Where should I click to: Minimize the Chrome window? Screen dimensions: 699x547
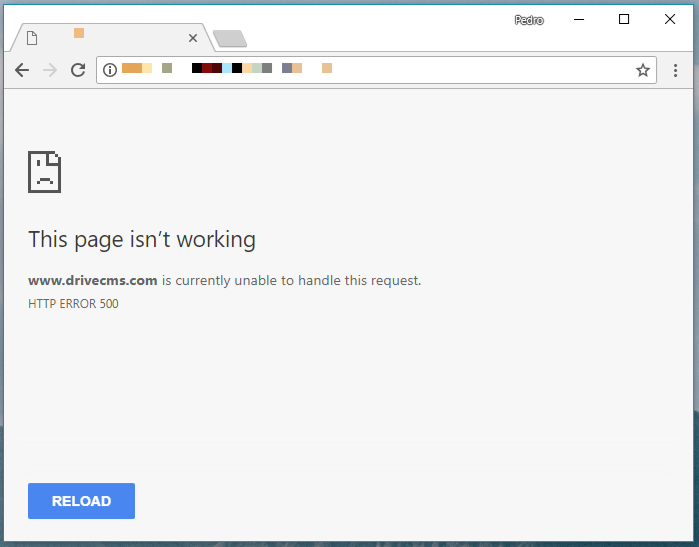(x=579, y=20)
